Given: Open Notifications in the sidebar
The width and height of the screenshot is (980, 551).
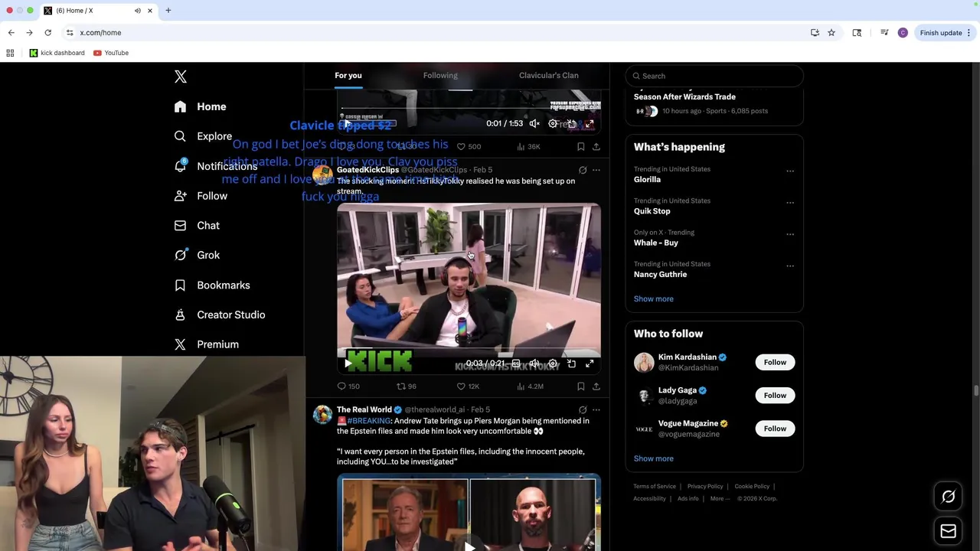Looking at the screenshot, I should pos(215,166).
